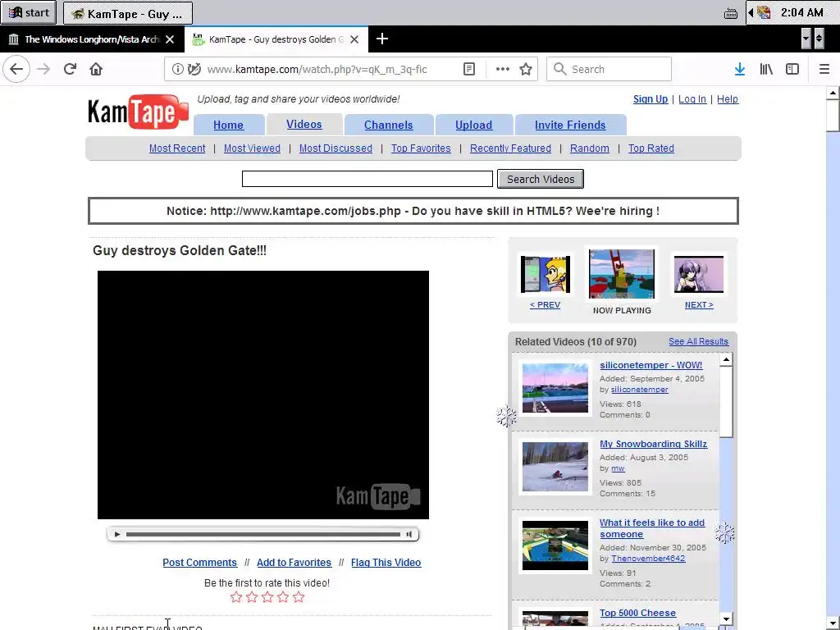This screenshot has height=630, width=840.
Task: Rate video five stars
Action: [299, 597]
